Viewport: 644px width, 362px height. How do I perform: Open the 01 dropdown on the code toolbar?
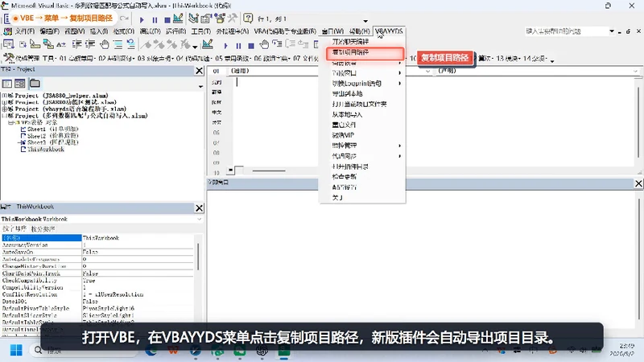(x=76, y=59)
